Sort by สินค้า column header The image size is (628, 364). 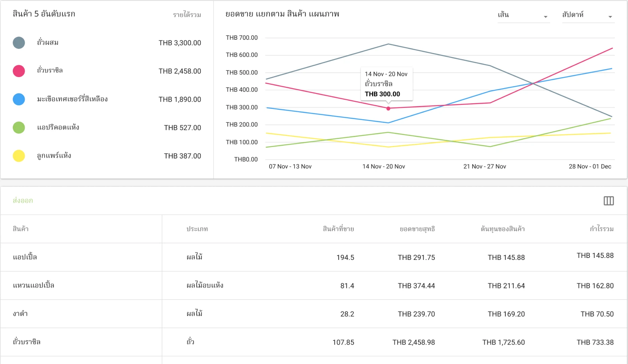coord(21,229)
